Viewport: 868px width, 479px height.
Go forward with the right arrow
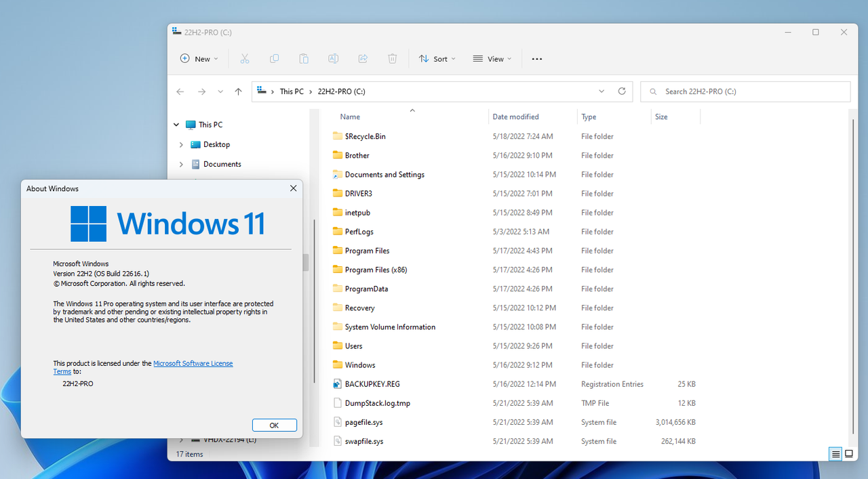201,91
